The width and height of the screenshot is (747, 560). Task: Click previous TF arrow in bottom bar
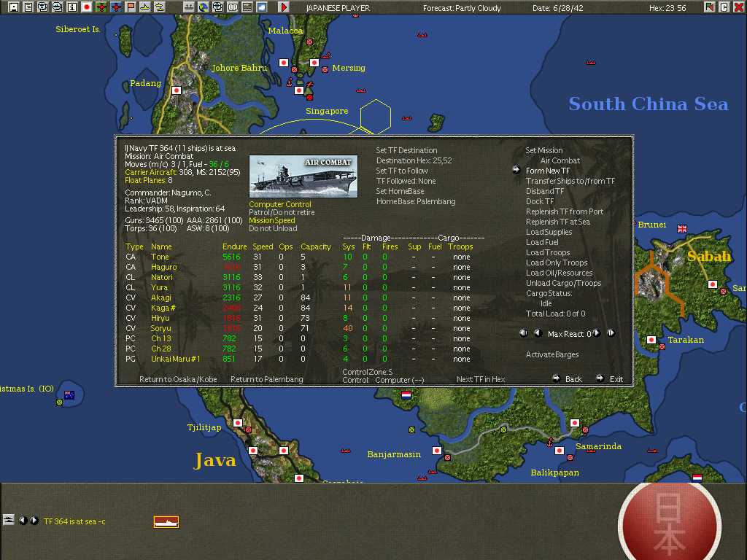pos(23,521)
